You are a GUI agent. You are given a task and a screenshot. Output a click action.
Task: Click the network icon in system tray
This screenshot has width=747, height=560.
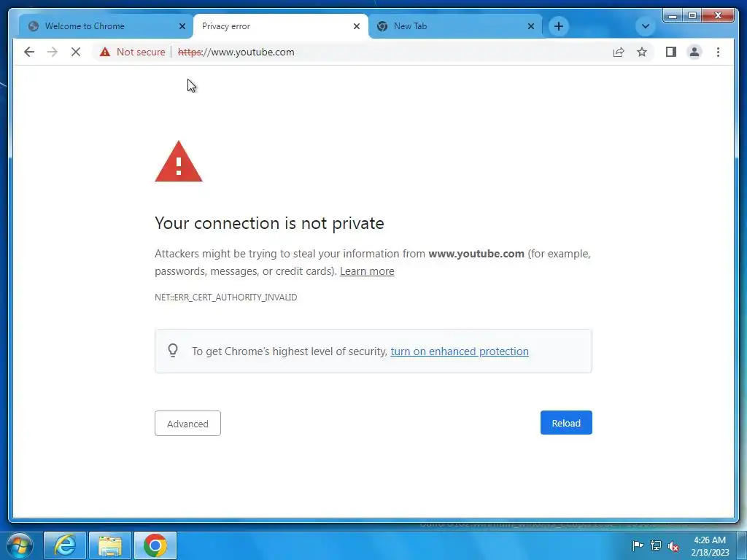coord(656,545)
